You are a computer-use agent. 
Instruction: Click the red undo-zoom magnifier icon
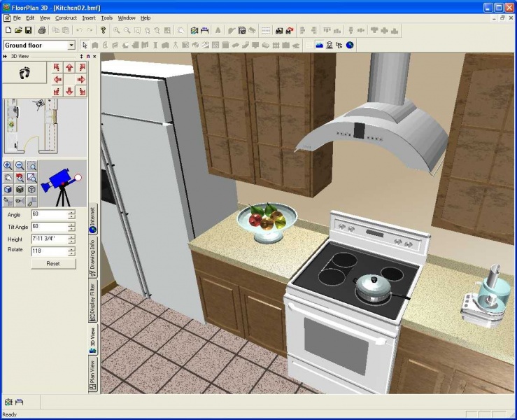(x=20, y=178)
